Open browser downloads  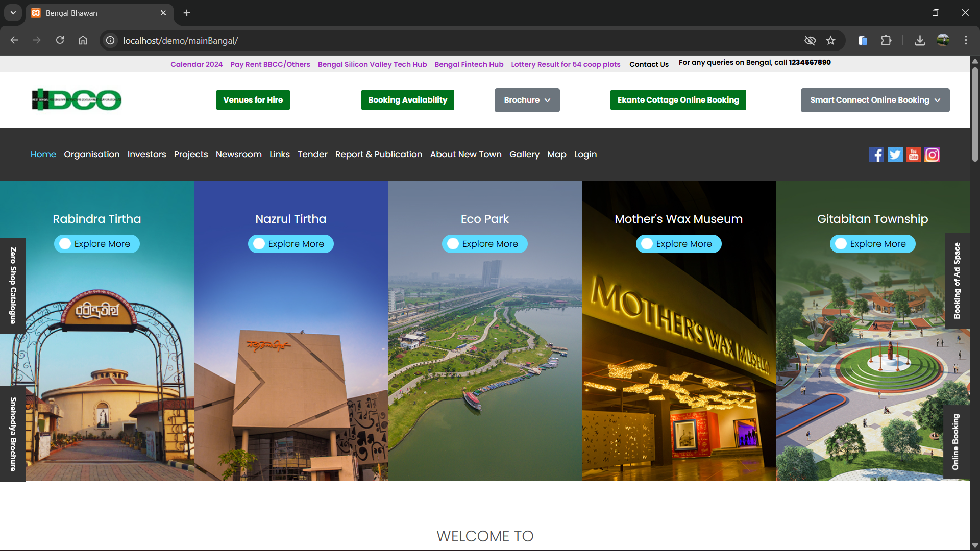[x=920, y=40]
